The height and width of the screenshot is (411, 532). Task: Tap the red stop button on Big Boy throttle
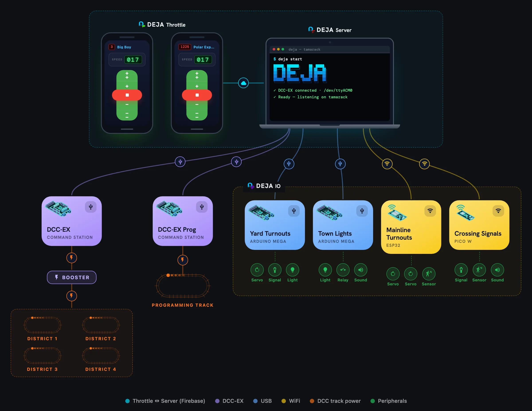(127, 95)
